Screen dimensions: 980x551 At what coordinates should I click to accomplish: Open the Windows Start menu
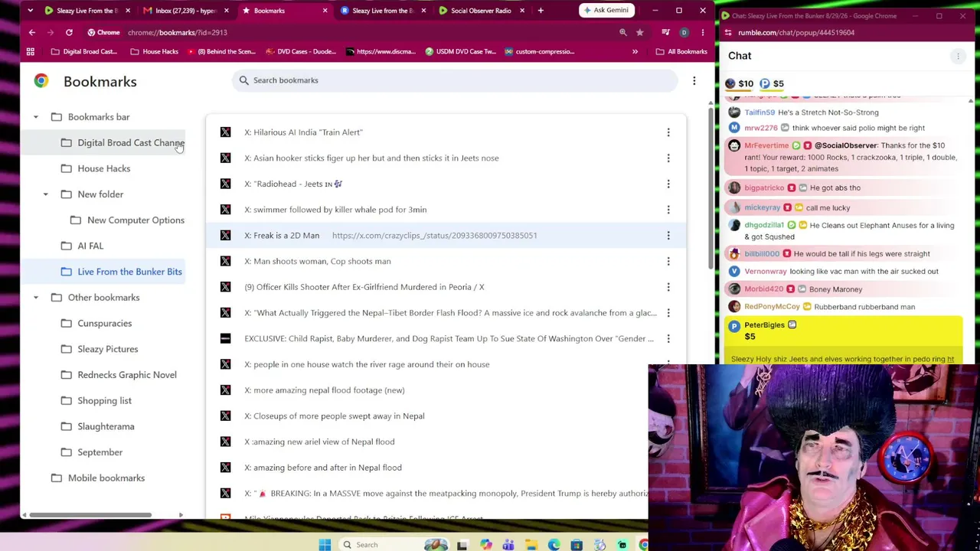(325, 544)
